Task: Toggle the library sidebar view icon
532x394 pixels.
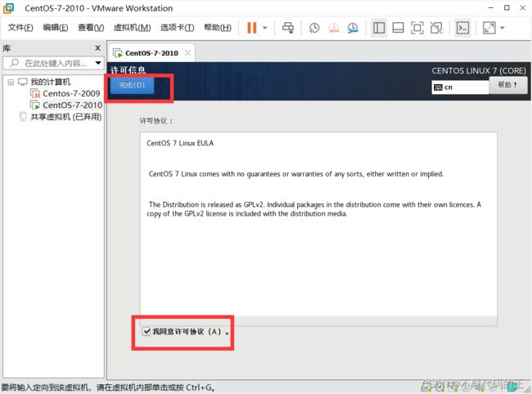Action: pyautogui.click(x=379, y=28)
